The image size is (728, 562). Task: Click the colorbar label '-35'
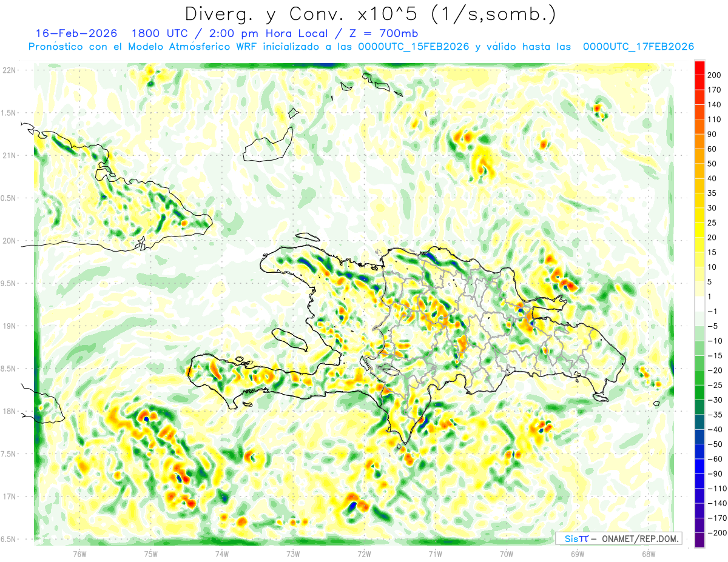(x=715, y=415)
